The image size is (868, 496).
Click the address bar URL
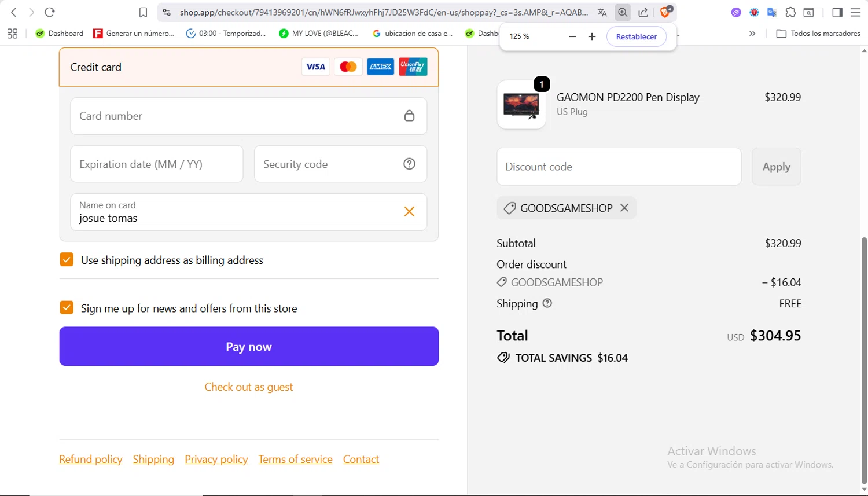[x=384, y=12]
